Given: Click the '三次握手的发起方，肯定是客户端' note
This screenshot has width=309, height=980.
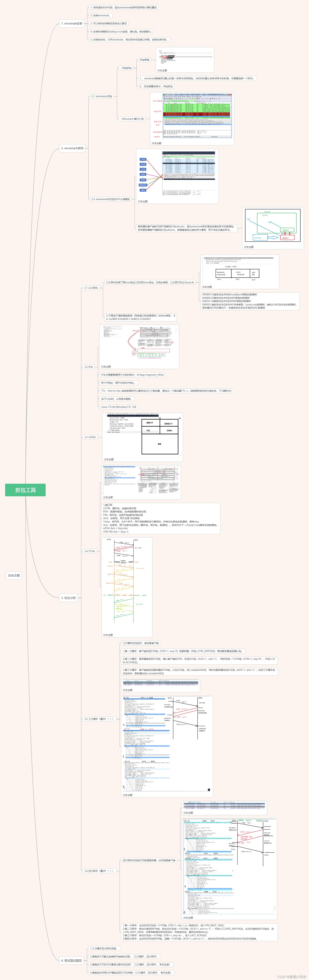Looking at the screenshot, I should [140, 643].
